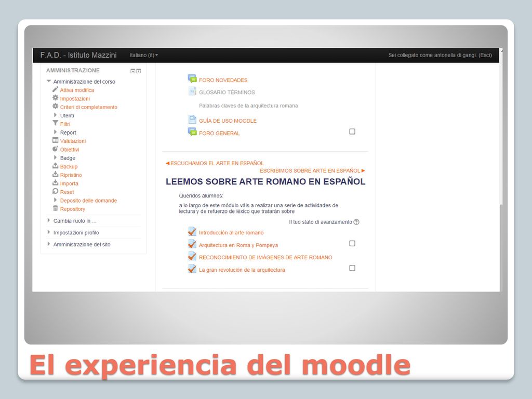Click the Queridos alumnos: text
The image size is (532, 399).
[201, 196]
